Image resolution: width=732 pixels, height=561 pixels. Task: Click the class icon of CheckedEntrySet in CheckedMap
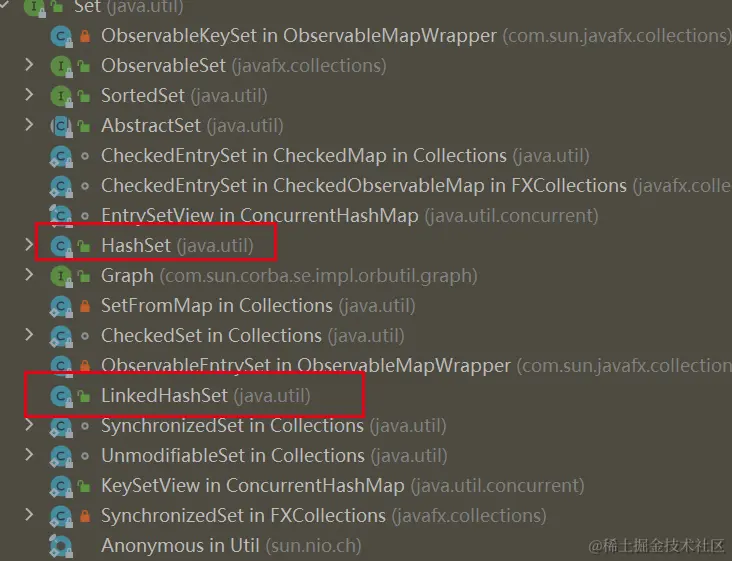61,156
